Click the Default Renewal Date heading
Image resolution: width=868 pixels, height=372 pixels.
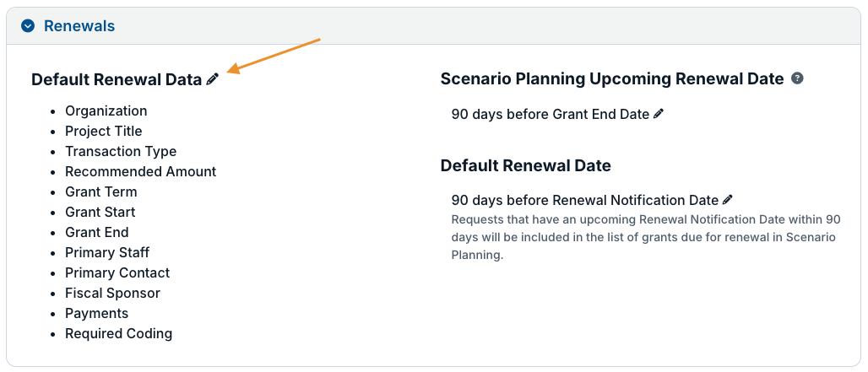click(525, 165)
